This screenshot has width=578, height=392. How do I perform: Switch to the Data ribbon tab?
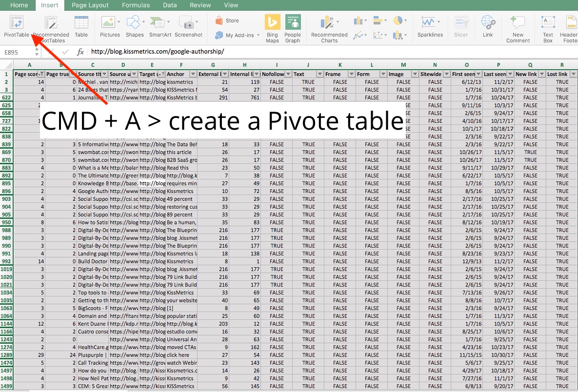170,5
